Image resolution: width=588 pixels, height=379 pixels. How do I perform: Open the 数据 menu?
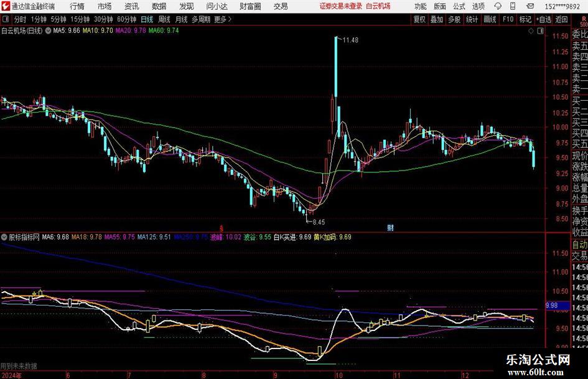(159, 6)
